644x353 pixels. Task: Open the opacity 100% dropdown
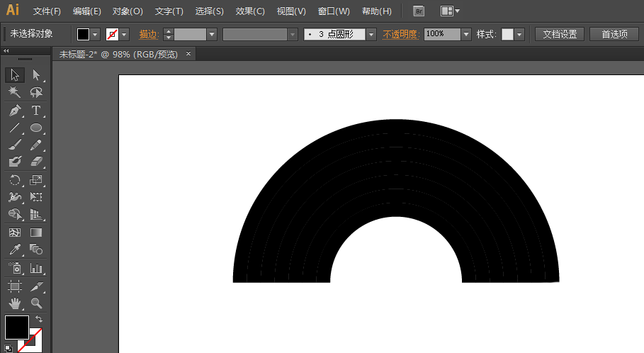[x=465, y=34]
